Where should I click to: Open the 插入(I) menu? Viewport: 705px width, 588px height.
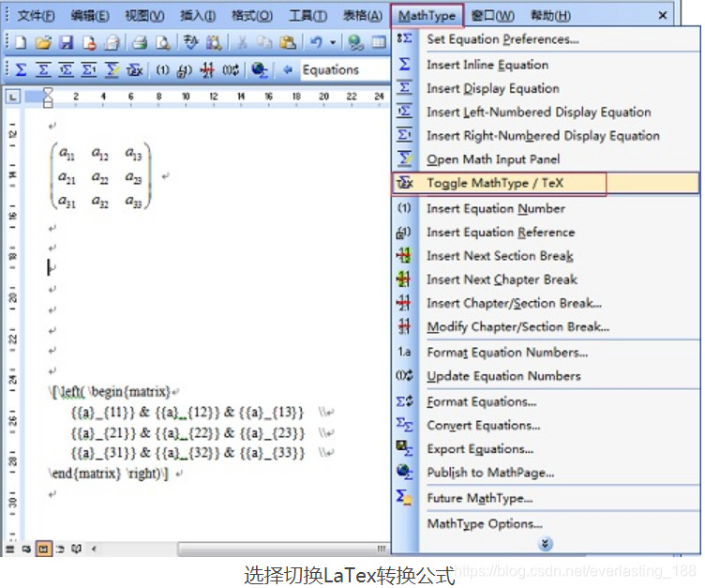pyautogui.click(x=198, y=16)
